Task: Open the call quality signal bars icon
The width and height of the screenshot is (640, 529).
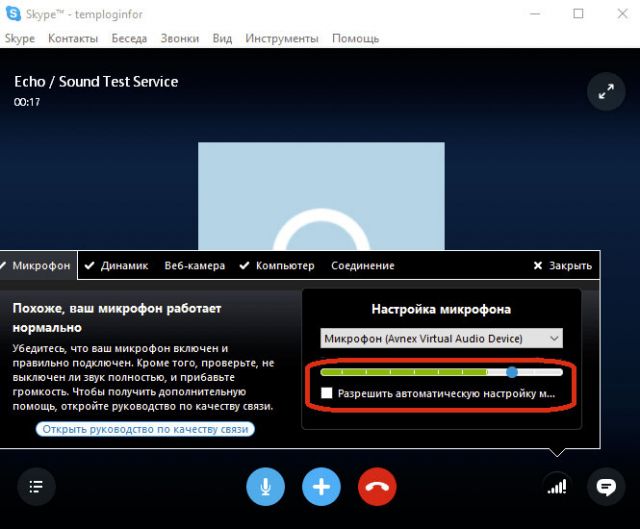Action: [554, 487]
